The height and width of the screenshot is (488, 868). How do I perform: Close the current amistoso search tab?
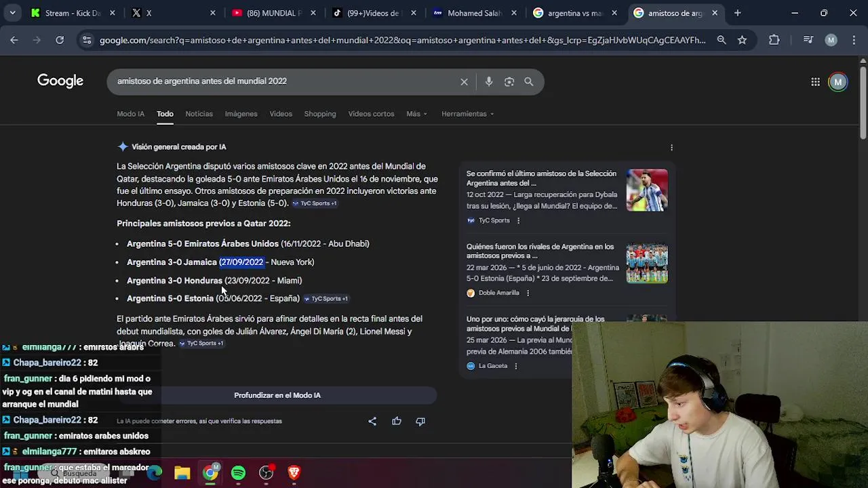pyautogui.click(x=715, y=13)
